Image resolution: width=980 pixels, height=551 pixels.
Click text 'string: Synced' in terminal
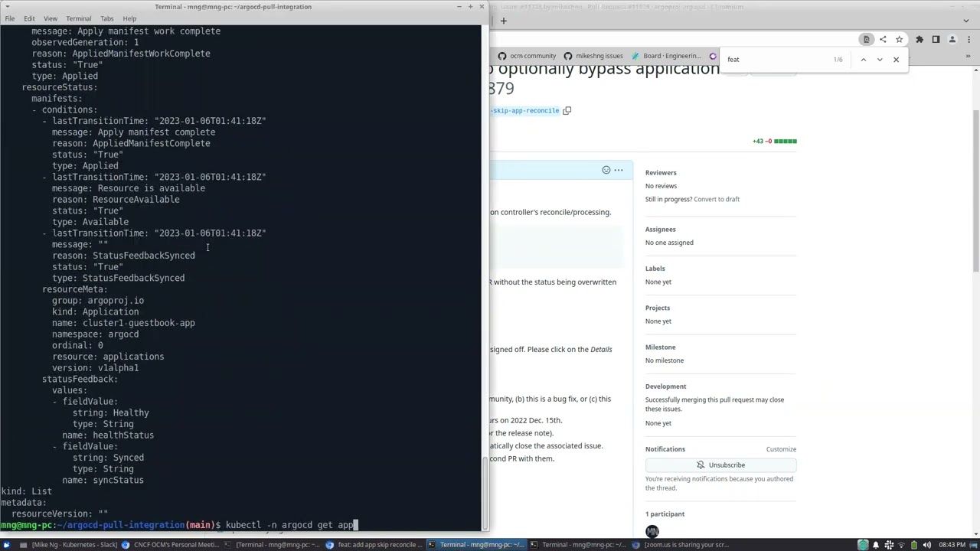[108, 458]
